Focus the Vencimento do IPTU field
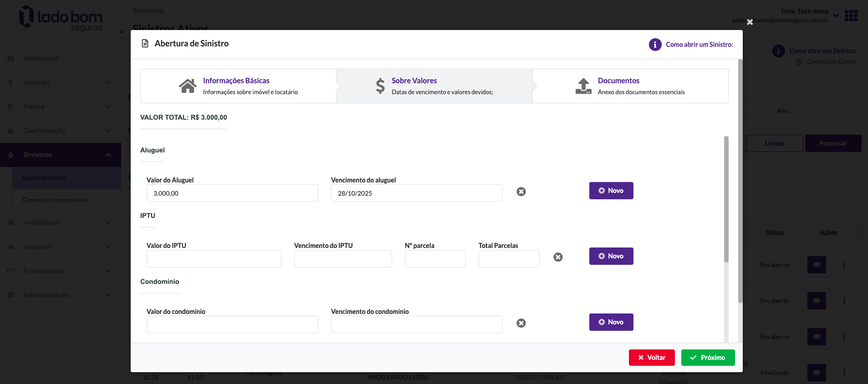The height and width of the screenshot is (384, 868). click(x=343, y=259)
